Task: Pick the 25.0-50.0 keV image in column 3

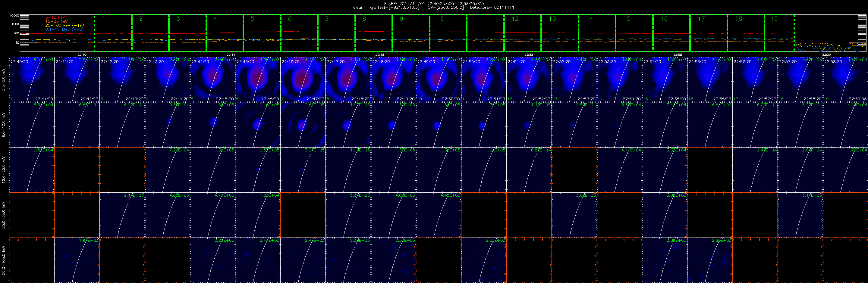Action: coord(122,215)
